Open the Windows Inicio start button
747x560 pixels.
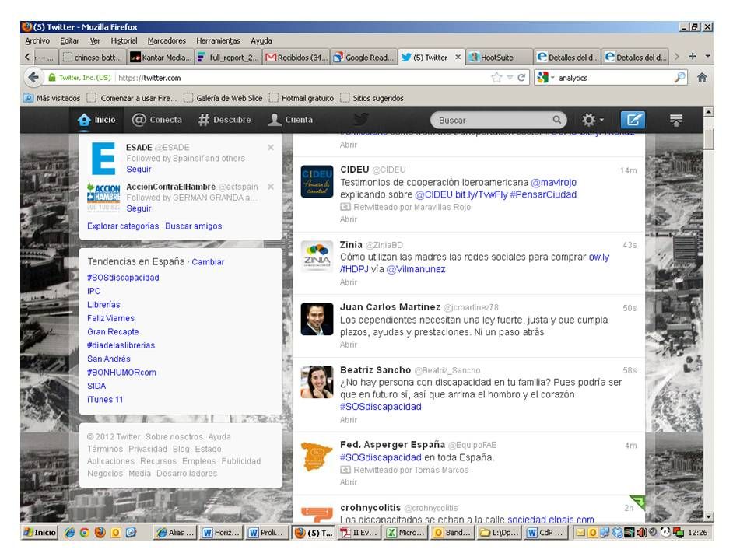pos(40,532)
